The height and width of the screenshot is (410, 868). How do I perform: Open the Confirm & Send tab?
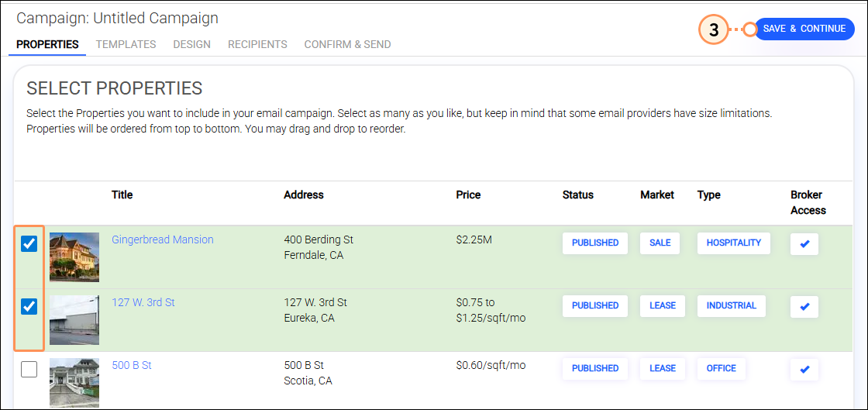click(x=347, y=44)
